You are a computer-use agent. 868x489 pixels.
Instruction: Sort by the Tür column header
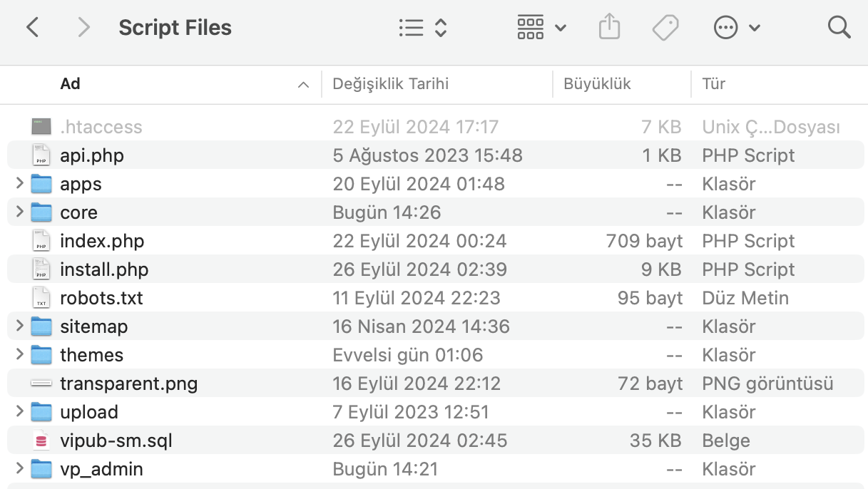[x=713, y=84]
